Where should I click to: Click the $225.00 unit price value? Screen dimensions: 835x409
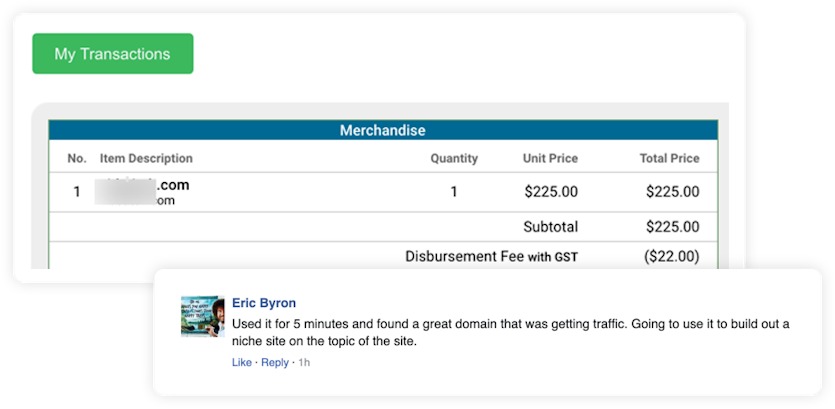(550, 192)
